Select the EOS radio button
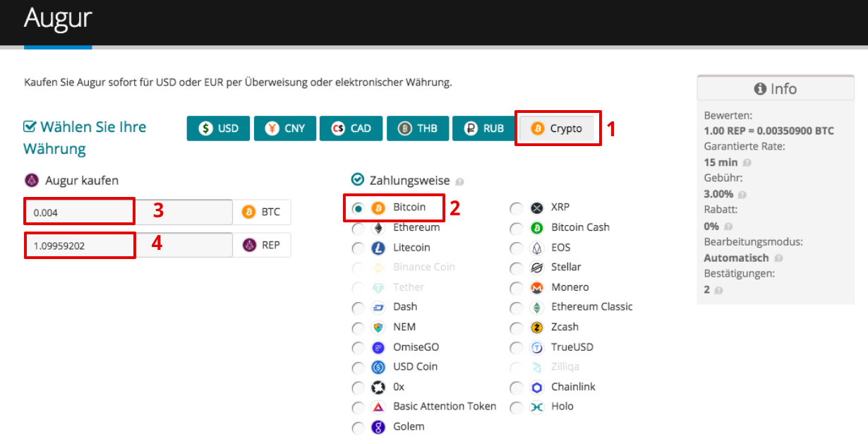 tap(517, 248)
